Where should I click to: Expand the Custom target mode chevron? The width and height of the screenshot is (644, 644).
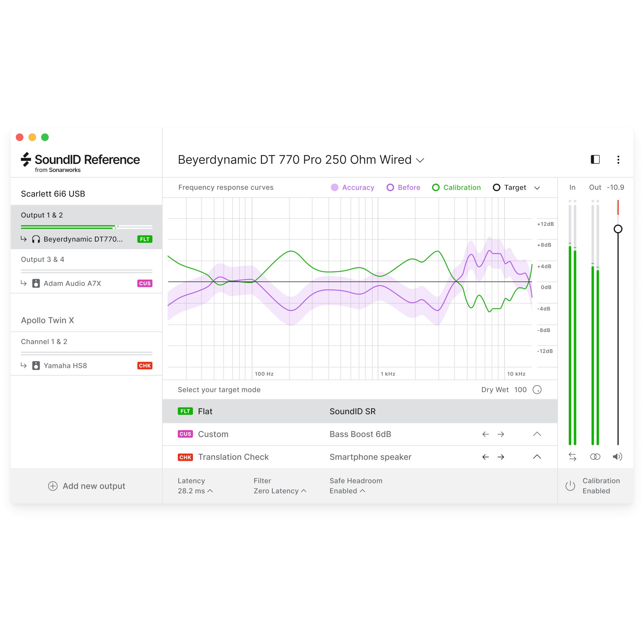(x=537, y=434)
